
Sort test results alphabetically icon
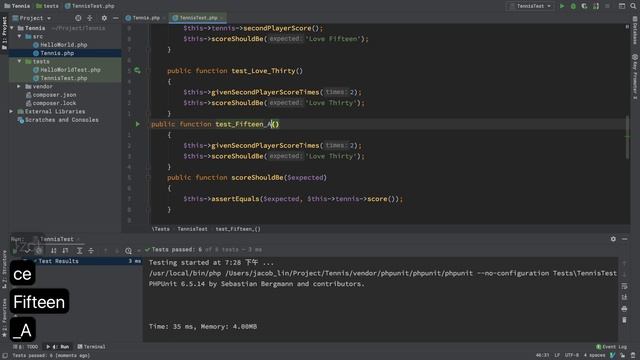coord(53,250)
